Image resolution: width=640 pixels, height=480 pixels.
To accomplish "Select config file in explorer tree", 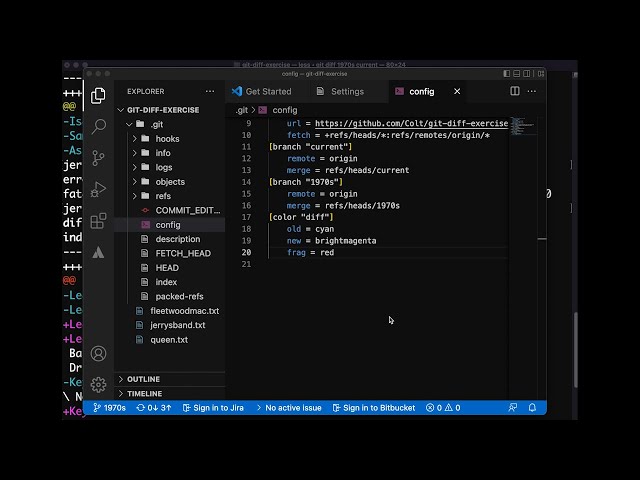I will tap(169, 224).
